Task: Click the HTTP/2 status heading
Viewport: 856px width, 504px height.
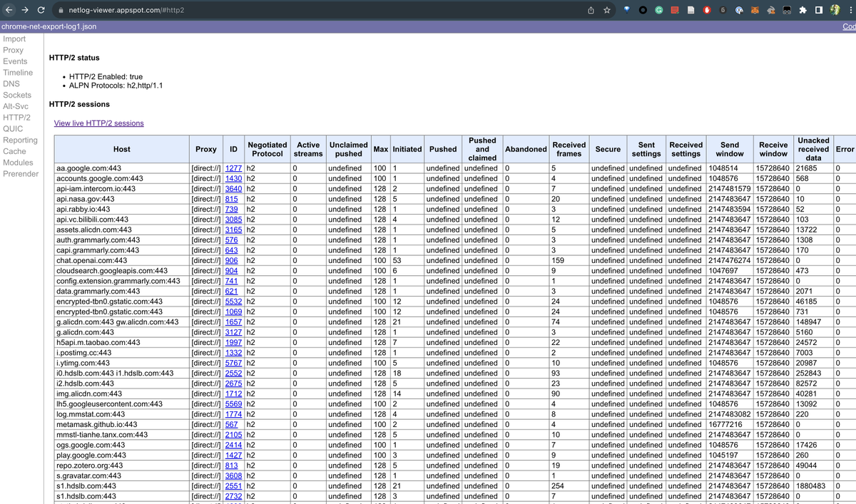Action: tap(74, 58)
